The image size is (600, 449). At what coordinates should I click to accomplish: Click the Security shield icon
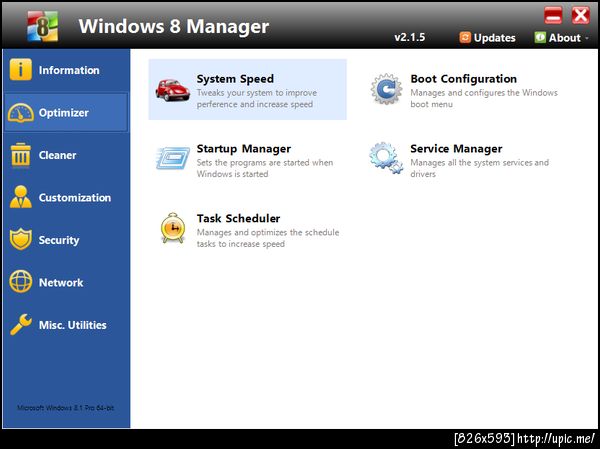click(x=21, y=239)
